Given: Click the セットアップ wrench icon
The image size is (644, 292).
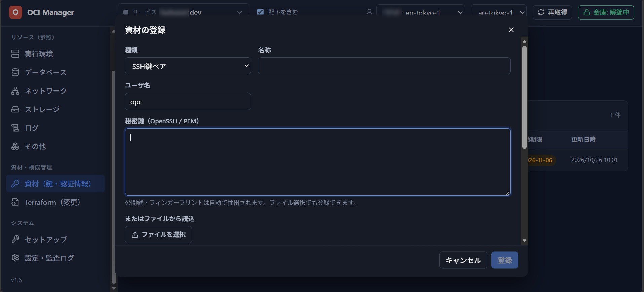Looking at the screenshot, I should click(15, 239).
